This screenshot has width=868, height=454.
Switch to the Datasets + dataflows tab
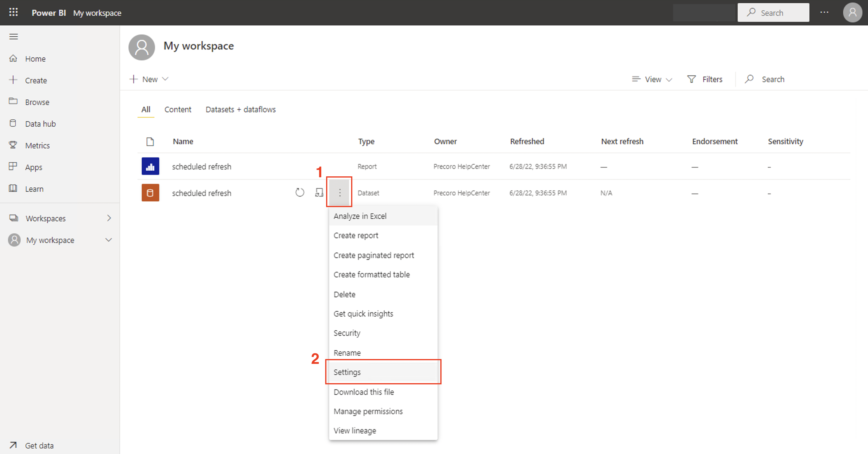click(x=240, y=109)
